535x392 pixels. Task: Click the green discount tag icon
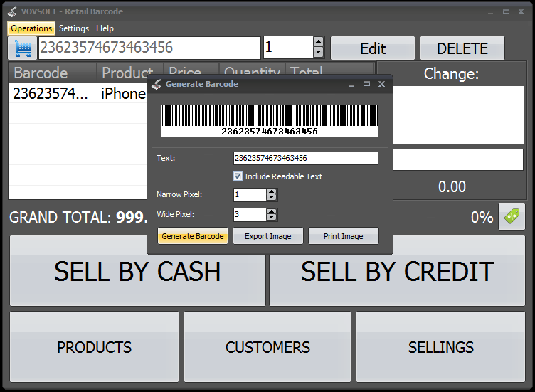tap(512, 217)
